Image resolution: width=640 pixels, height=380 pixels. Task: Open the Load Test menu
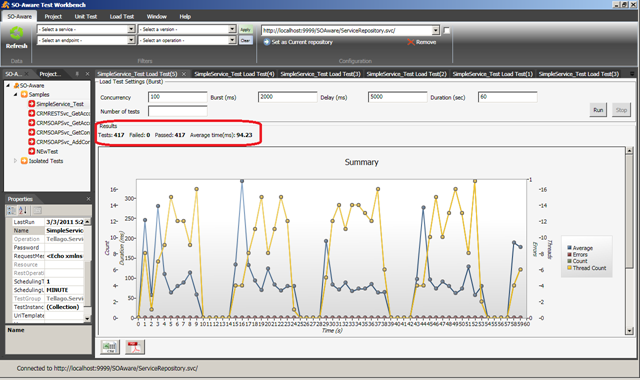[x=122, y=17]
